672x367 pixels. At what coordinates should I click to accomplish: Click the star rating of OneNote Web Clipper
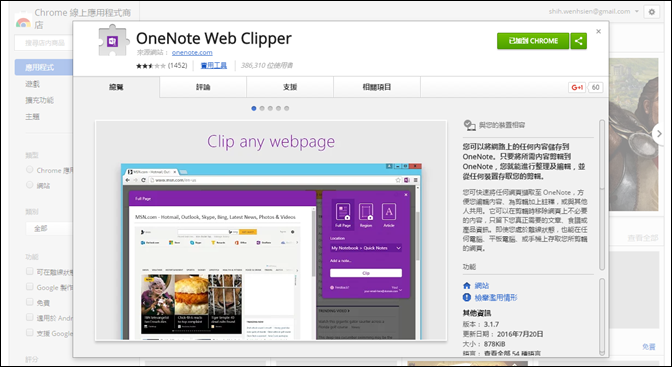pyautogui.click(x=151, y=66)
